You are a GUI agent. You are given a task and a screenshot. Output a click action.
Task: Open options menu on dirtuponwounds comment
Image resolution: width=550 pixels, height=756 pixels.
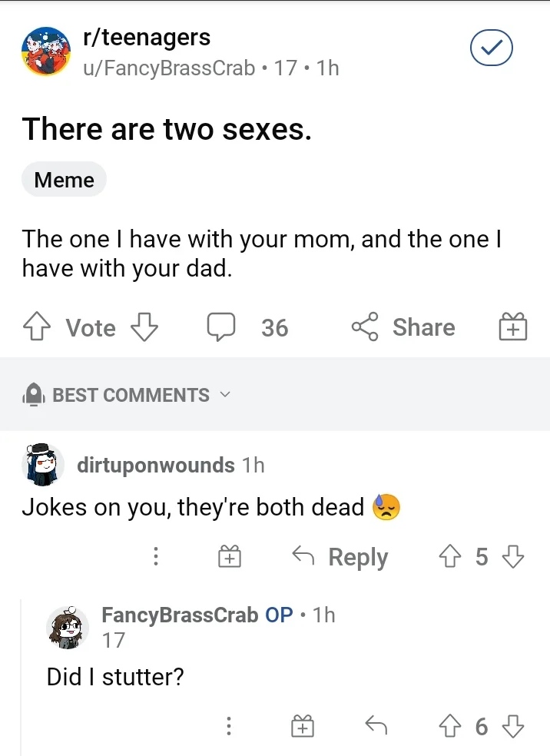[156, 557]
